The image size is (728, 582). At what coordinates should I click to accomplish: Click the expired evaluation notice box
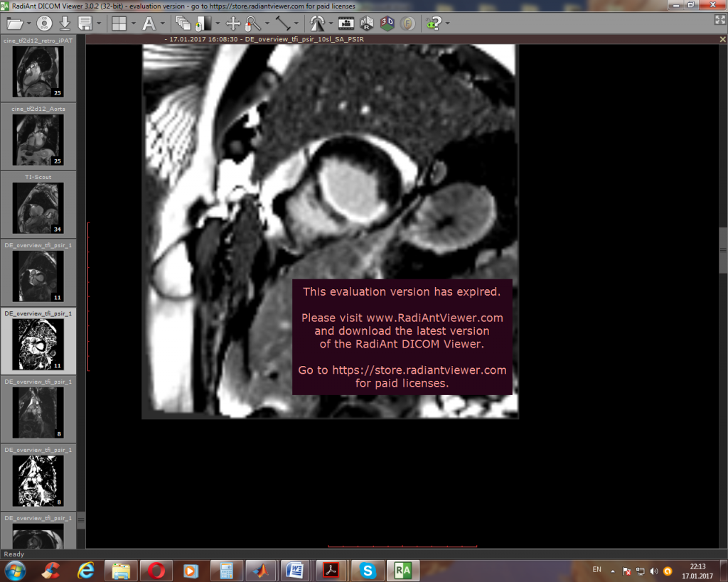click(402, 337)
